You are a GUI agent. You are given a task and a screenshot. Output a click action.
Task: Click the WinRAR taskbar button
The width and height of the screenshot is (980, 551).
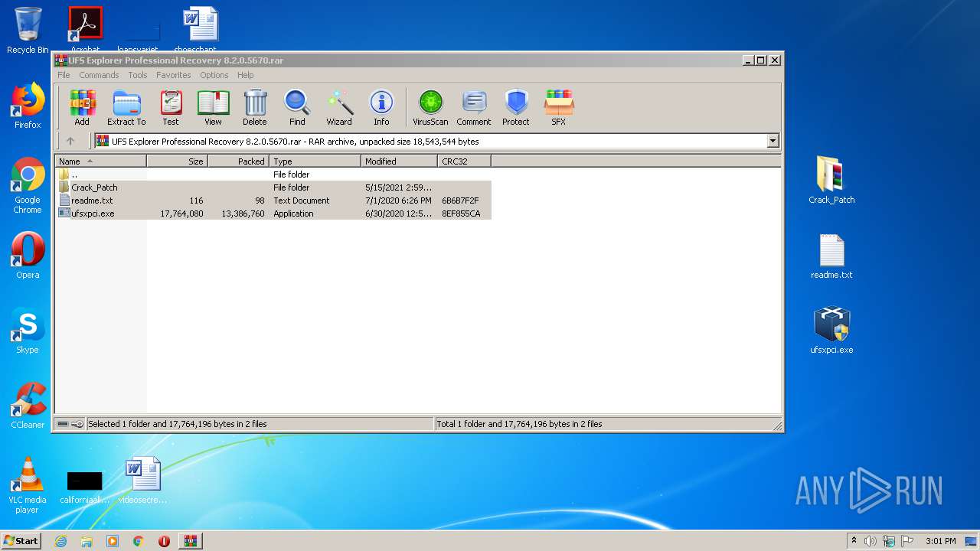pos(190,541)
